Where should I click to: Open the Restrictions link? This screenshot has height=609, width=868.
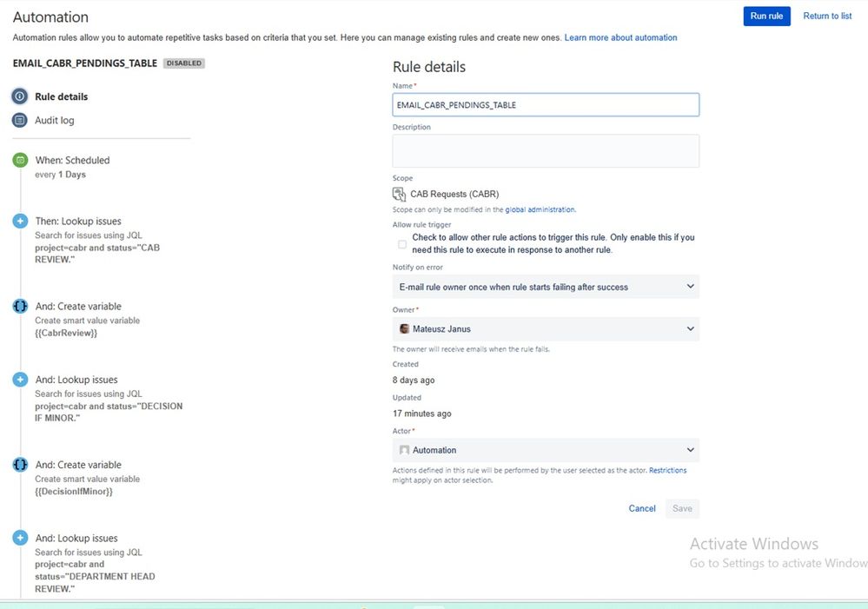(x=667, y=470)
